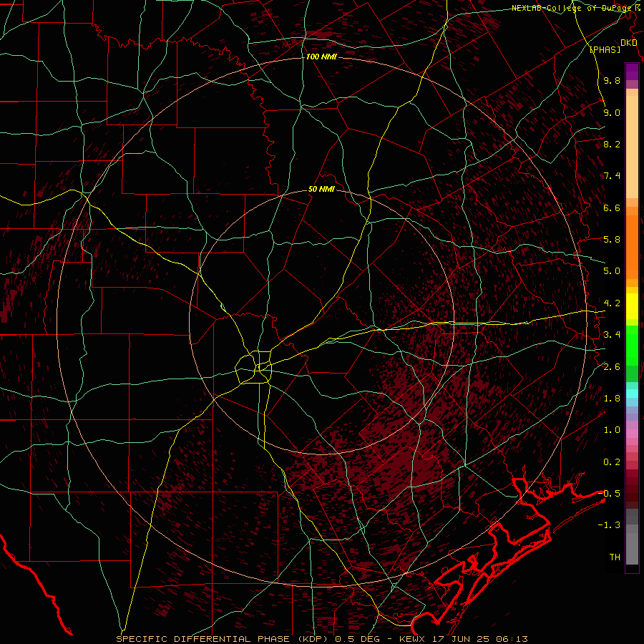Click the 100 NMI range ring label
This screenshot has width=644, height=644.
321,57
